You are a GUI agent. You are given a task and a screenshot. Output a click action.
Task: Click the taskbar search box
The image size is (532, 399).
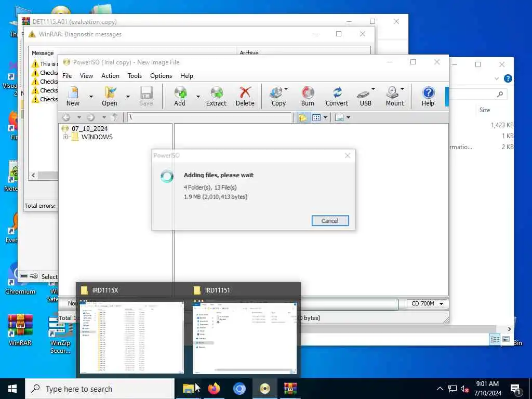coord(100,389)
